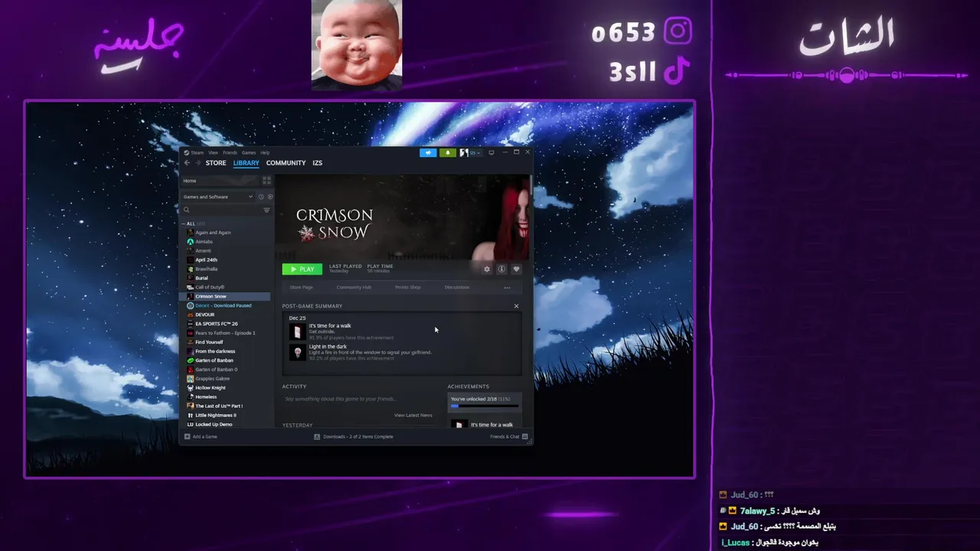
Task: Click the Steam forward navigation arrow
Action: (198, 163)
